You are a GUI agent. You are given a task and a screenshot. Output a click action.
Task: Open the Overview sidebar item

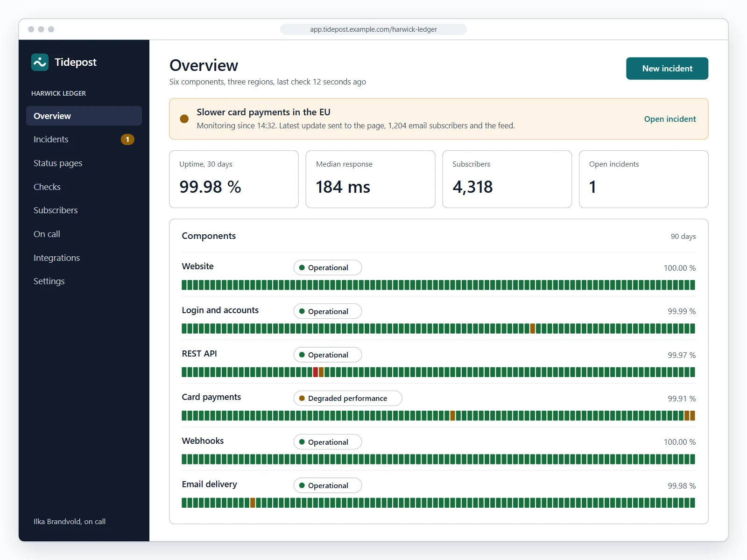coord(84,116)
